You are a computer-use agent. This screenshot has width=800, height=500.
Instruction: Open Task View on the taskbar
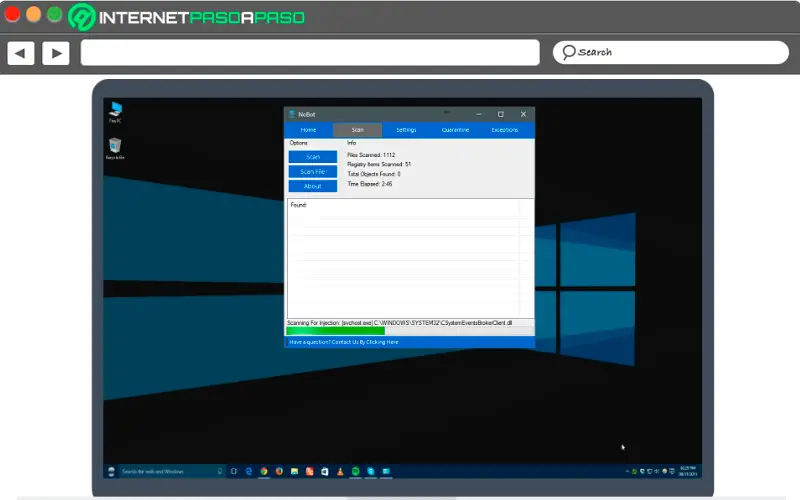(234, 471)
